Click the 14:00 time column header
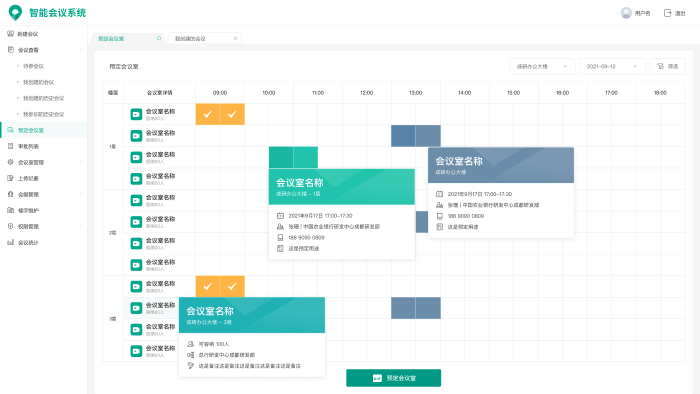700x394 pixels. (464, 93)
